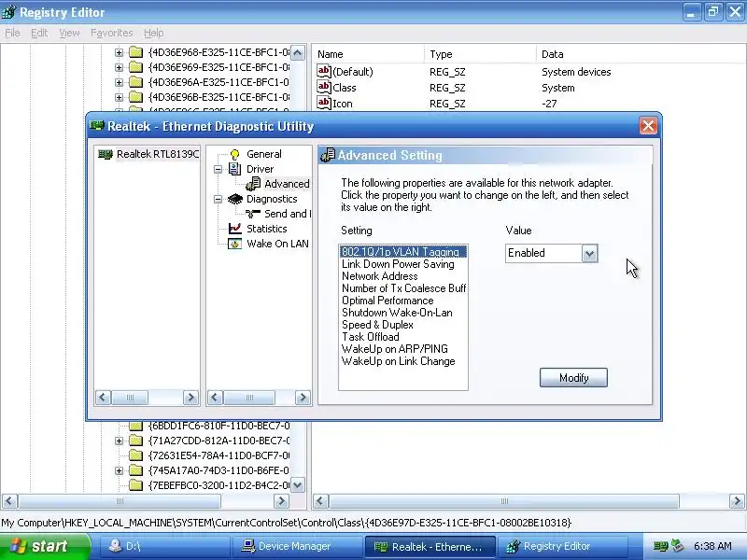Screen dimensions: 747x560
Task: Click the Realtek RTL8139C adapter card icon
Action: [105, 154]
